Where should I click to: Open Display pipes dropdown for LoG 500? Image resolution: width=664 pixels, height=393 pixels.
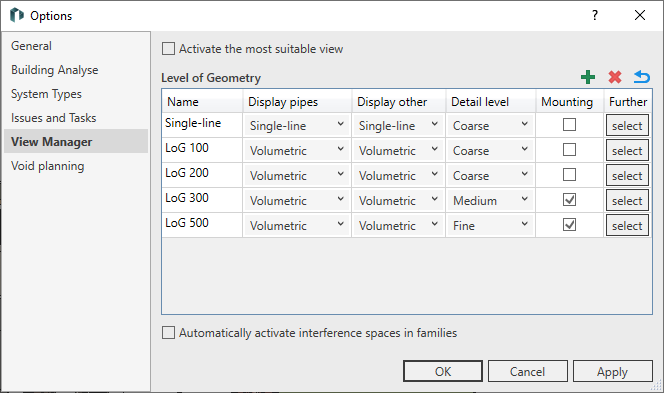[x=297, y=225]
